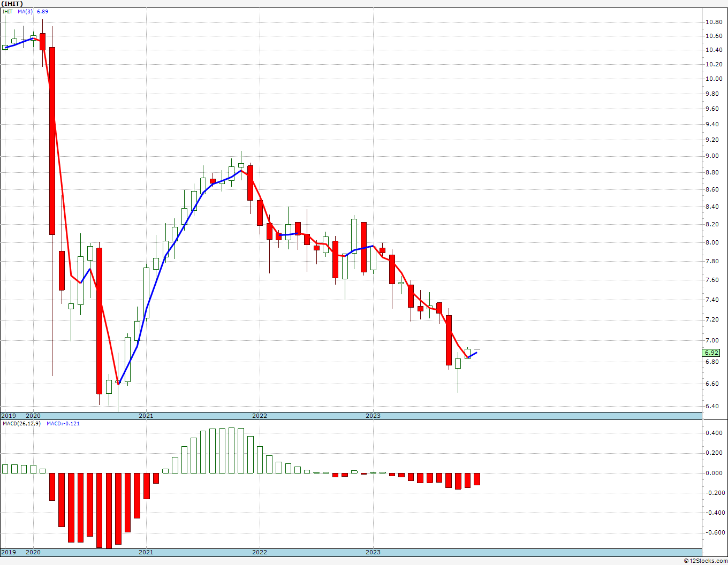Click the MA(3) moving average label

tap(25, 11)
